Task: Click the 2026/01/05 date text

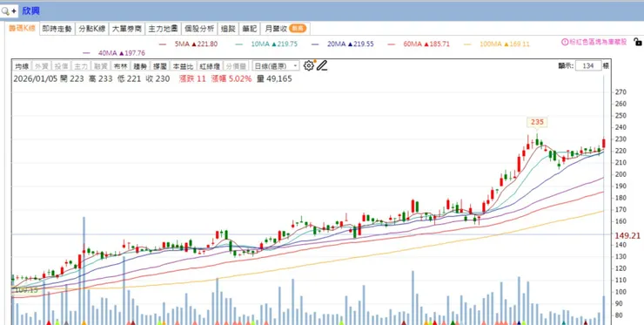Action: 35,79
